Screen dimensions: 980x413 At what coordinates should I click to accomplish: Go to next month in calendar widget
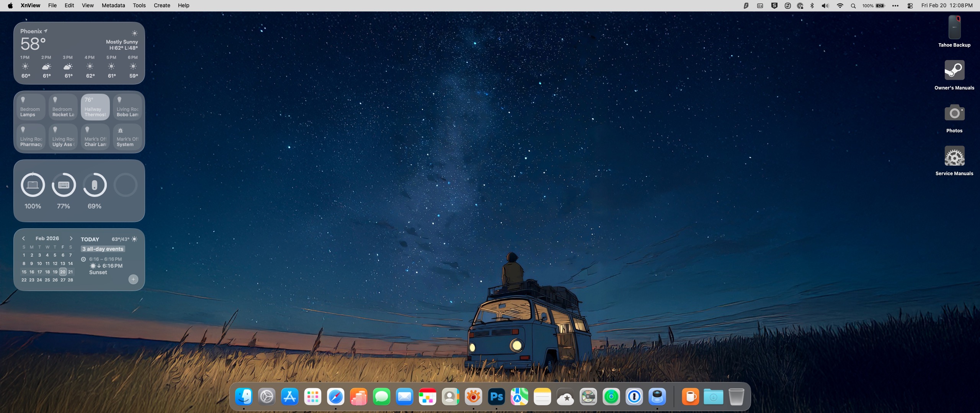pos(71,238)
